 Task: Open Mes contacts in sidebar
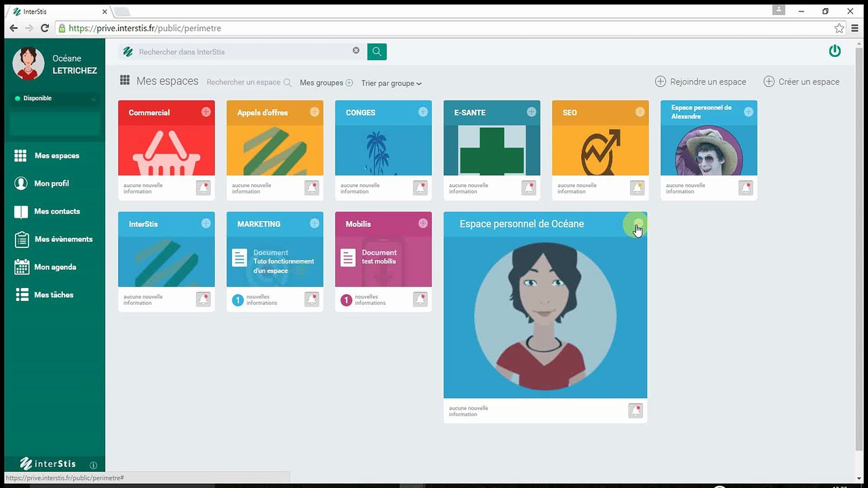(x=47, y=211)
